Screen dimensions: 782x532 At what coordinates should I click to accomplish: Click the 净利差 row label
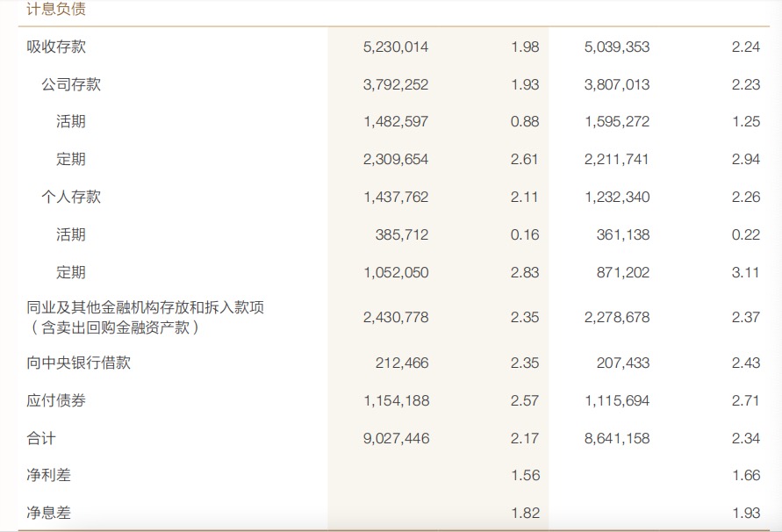tap(48, 475)
